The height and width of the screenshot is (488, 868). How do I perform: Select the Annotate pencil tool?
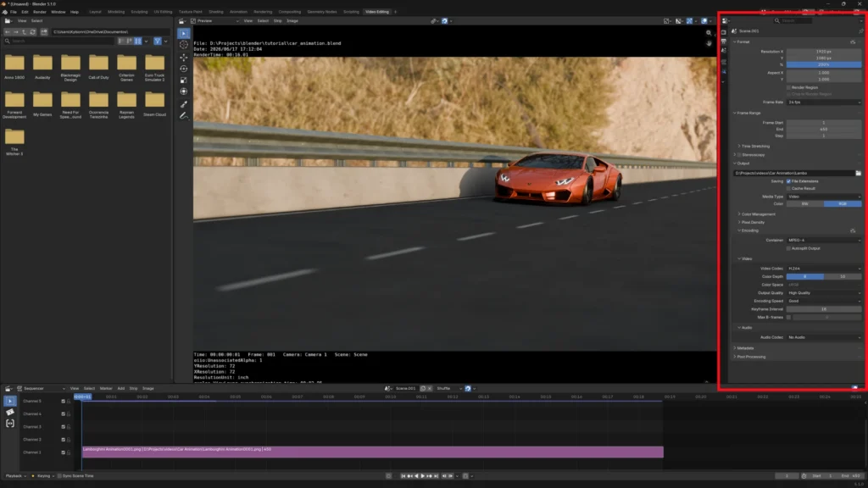(184, 115)
